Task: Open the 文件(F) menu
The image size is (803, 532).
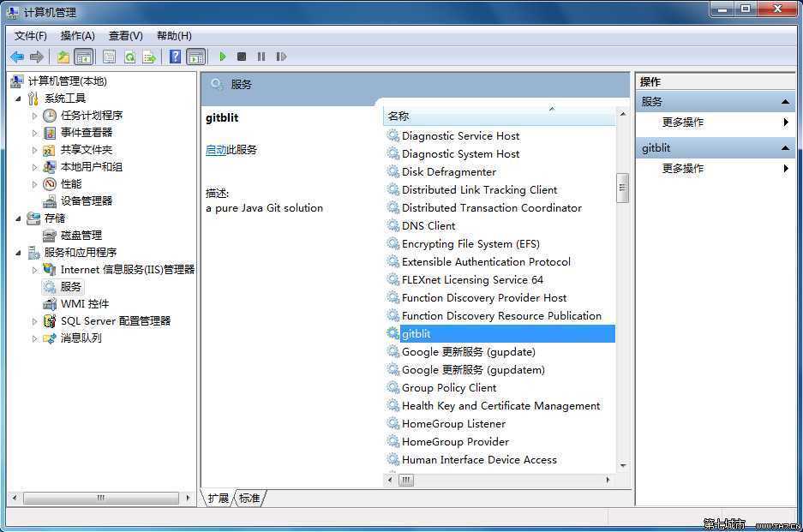Action: (31, 36)
